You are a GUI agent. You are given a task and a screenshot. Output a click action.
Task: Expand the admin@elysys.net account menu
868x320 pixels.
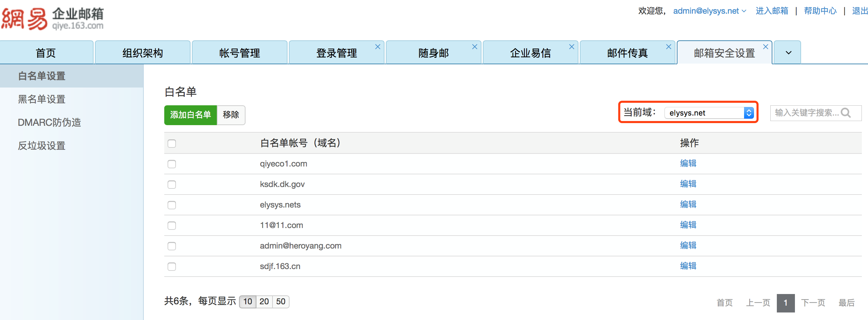coord(710,11)
